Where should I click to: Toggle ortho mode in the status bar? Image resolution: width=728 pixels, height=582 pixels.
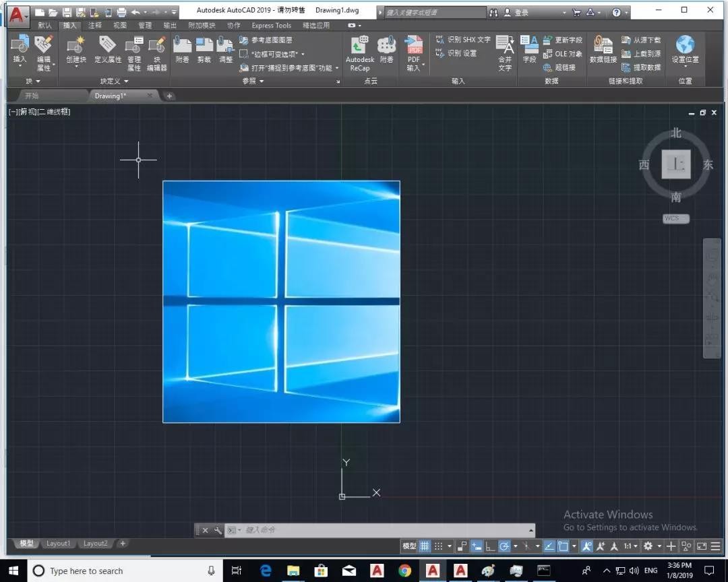[x=490, y=546]
